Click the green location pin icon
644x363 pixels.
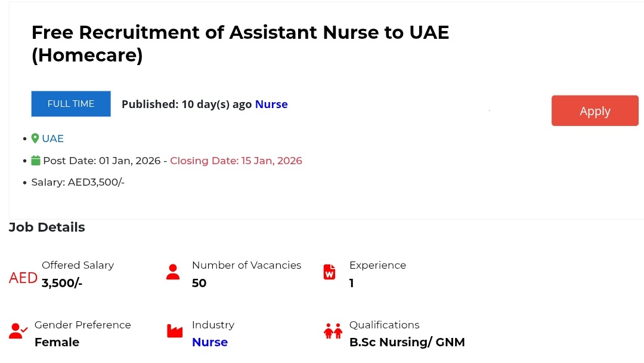35,139
